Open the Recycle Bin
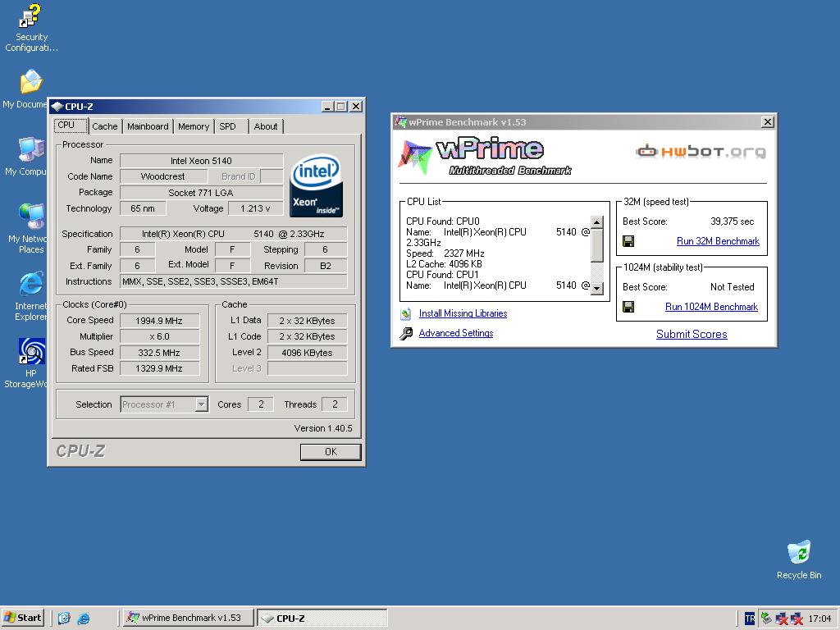Screen dimensions: 840x630 (x=799, y=559)
